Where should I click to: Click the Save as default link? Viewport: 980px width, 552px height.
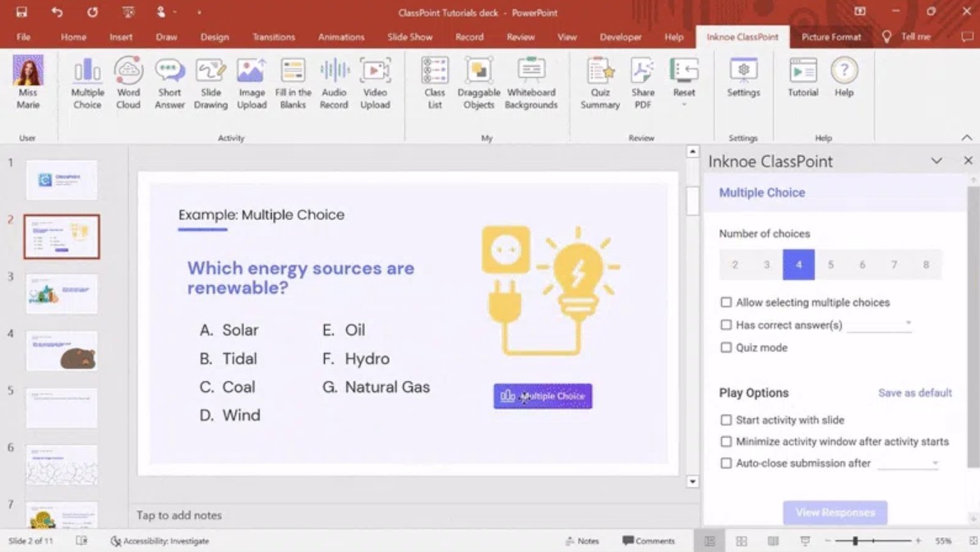pyautogui.click(x=914, y=393)
